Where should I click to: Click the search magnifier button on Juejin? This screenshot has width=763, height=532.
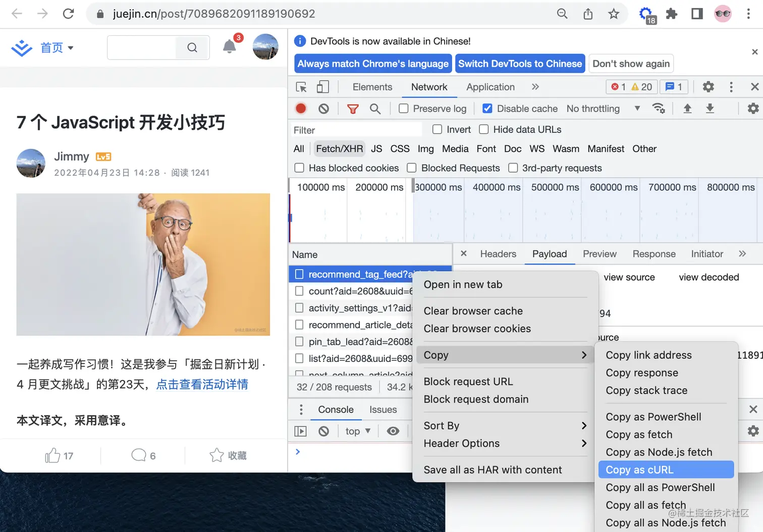pyautogui.click(x=192, y=47)
